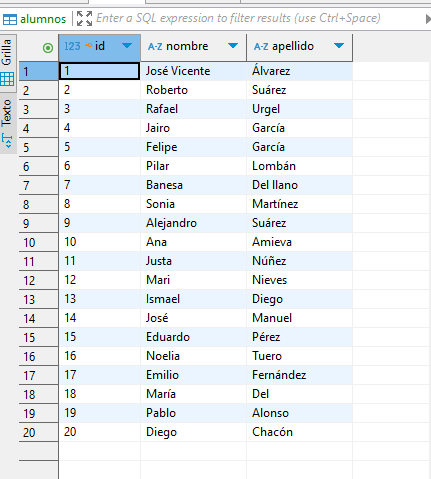Click the arrow at filter bar's right end
The height and width of the screenshot is (479, 431).
[428, 19]
